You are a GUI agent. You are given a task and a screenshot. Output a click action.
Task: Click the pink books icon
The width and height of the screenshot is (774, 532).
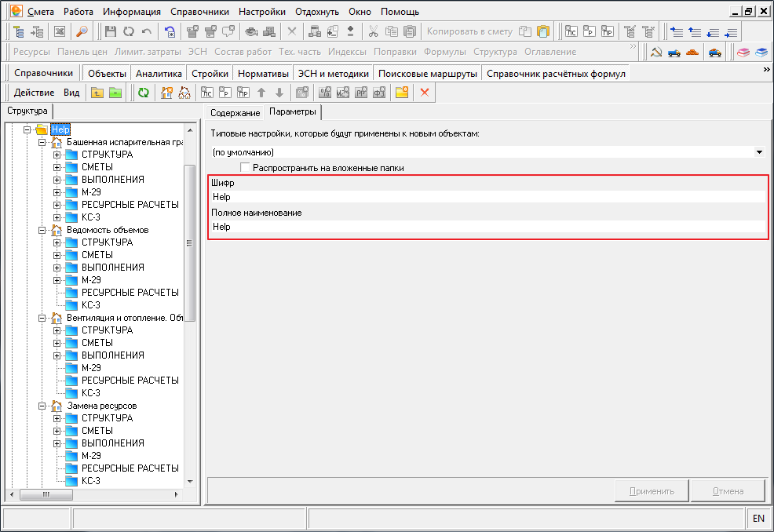click(743, 51)
